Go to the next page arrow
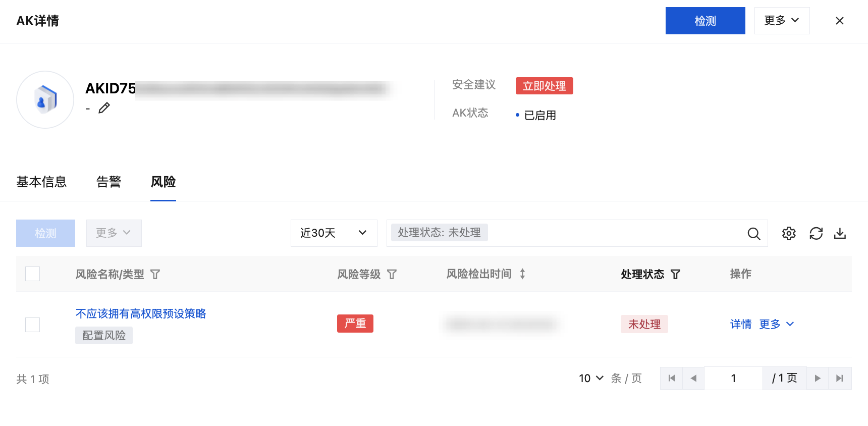 (x=818, y=378)
